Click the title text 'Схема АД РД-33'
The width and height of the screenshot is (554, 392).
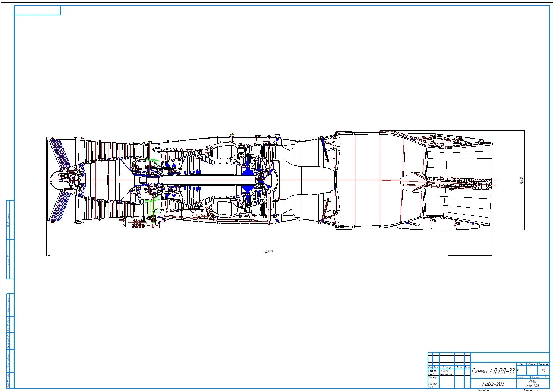click(x=493, y=371)
